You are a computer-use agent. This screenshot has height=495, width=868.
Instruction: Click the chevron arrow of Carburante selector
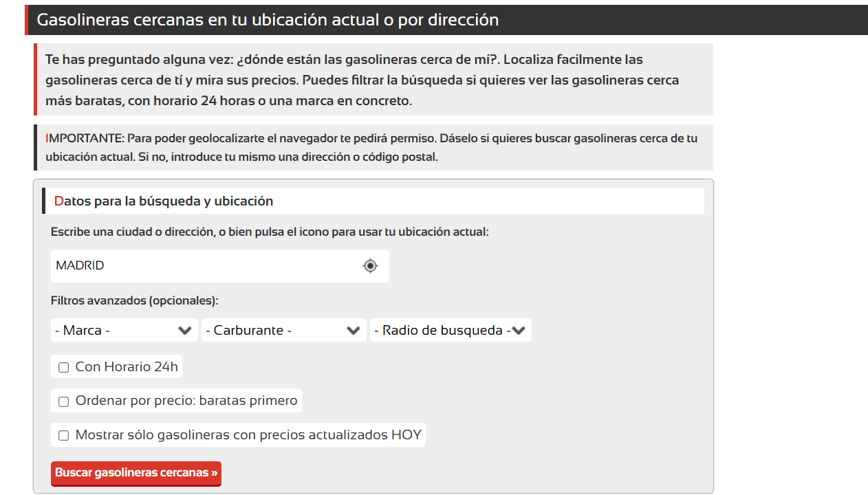tap(353, 331)
